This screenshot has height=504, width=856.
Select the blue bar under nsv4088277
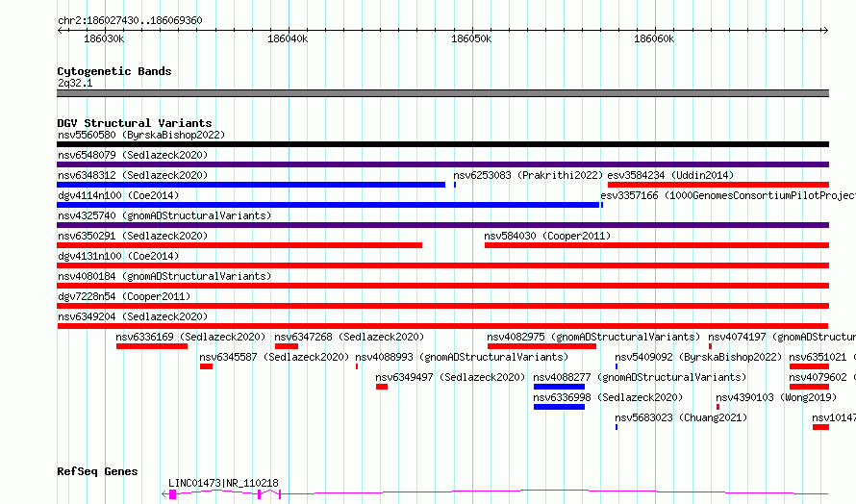click(559, 388)
